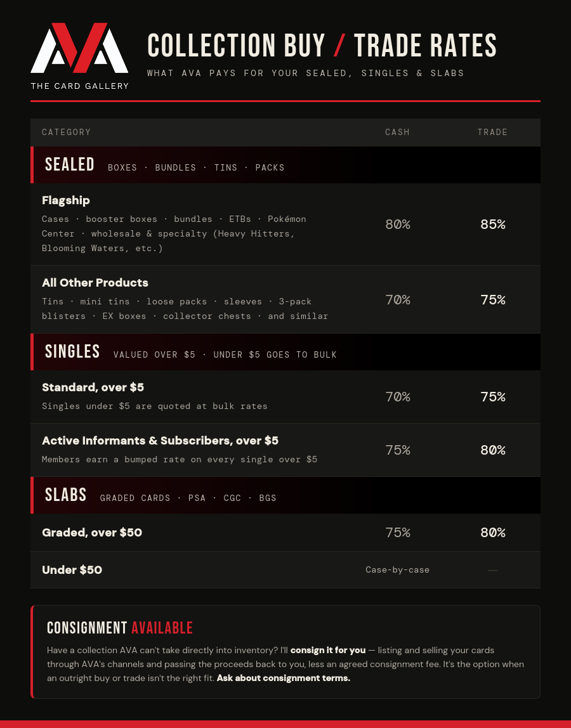Click the AVA Card Gallery logo

coord(79,56)
